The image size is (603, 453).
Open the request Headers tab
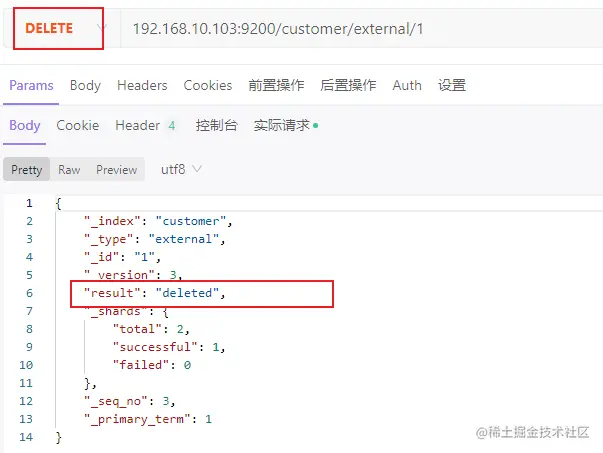tap(142, 85)
